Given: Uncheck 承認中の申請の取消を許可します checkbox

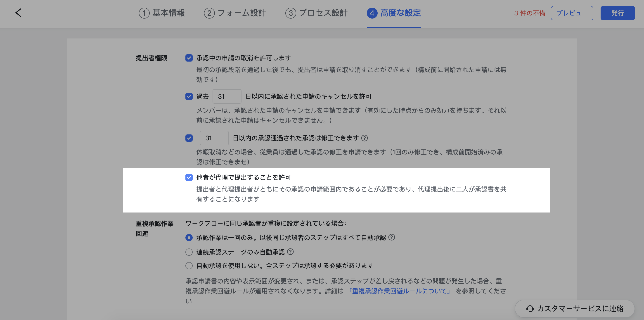Looking at the screenshot, I should (x=189, y=58).
